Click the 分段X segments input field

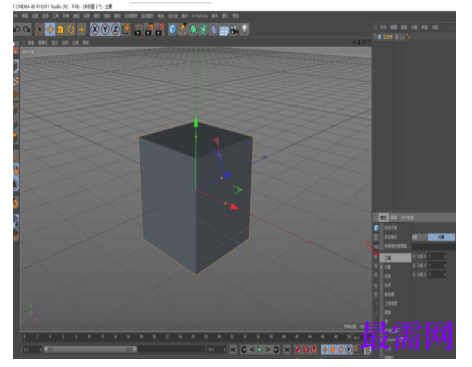(x=437, y=256)
